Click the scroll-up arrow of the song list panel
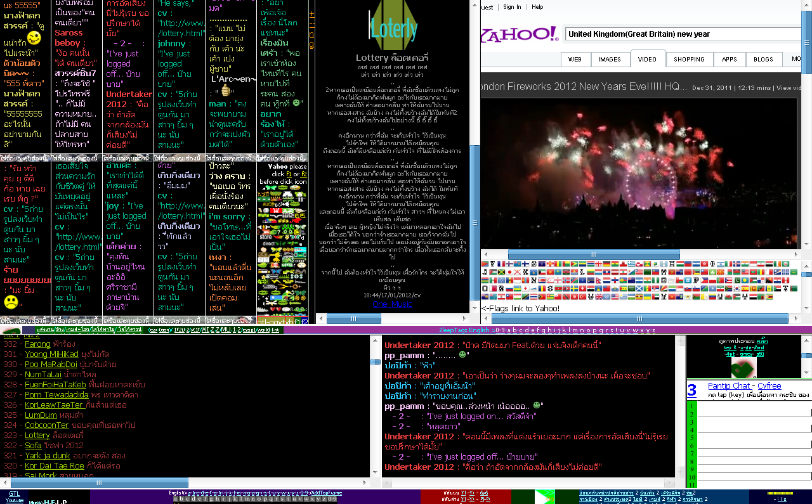This screenshot has height=504, width=812. (x=375, y=340)
